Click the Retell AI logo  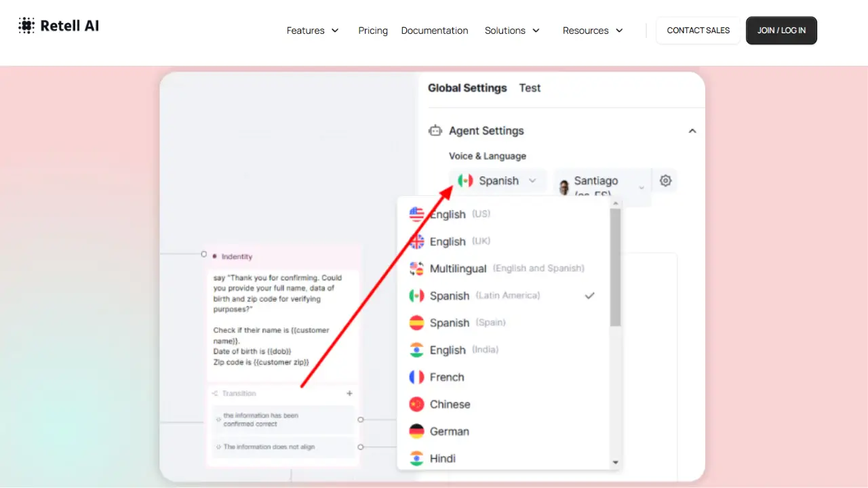[x=59, y=26]
